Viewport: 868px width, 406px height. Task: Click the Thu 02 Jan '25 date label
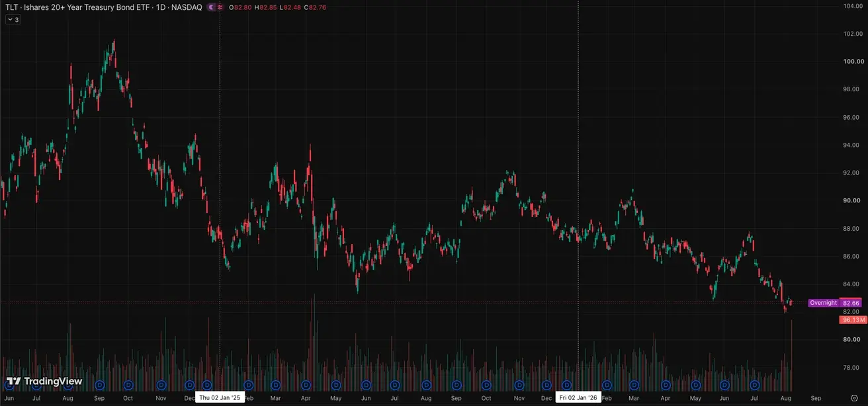[x=220, y=397]
